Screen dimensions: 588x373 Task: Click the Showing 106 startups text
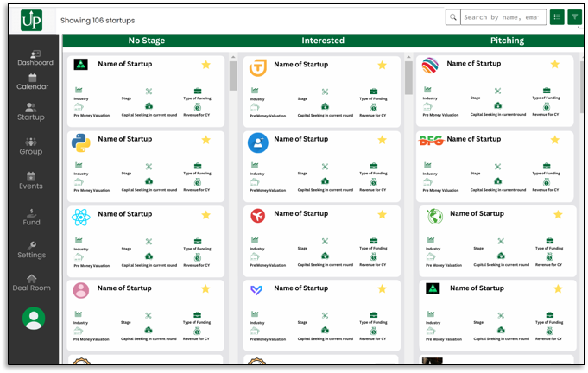pos(98,20)
